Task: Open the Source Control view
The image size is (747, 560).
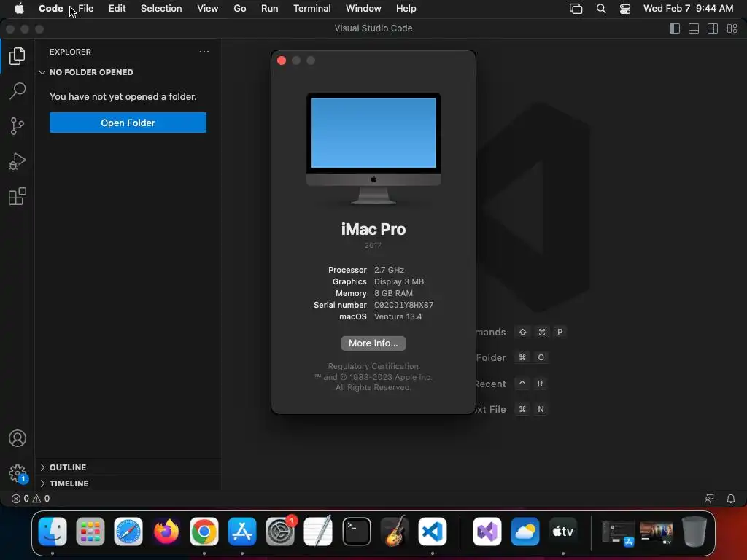Action: [18, 126]
